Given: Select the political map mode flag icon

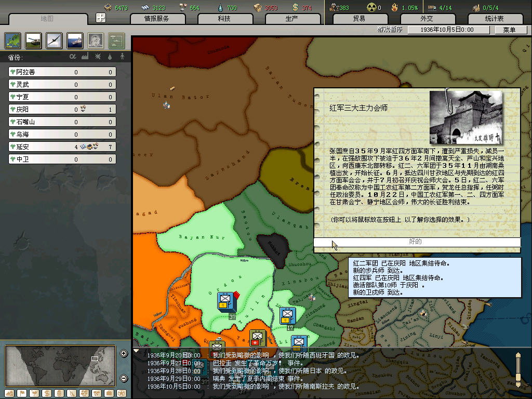Looking at the screenshot, I should (x=21, y=393).
